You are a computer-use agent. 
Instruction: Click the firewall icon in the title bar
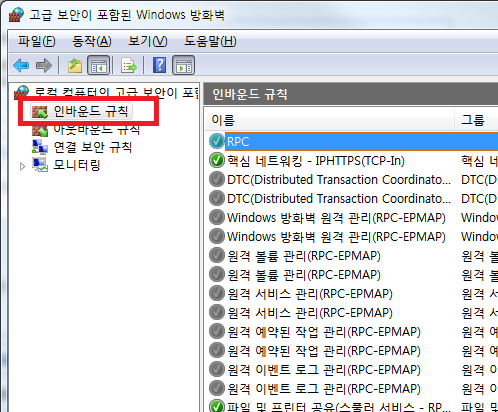16,15
